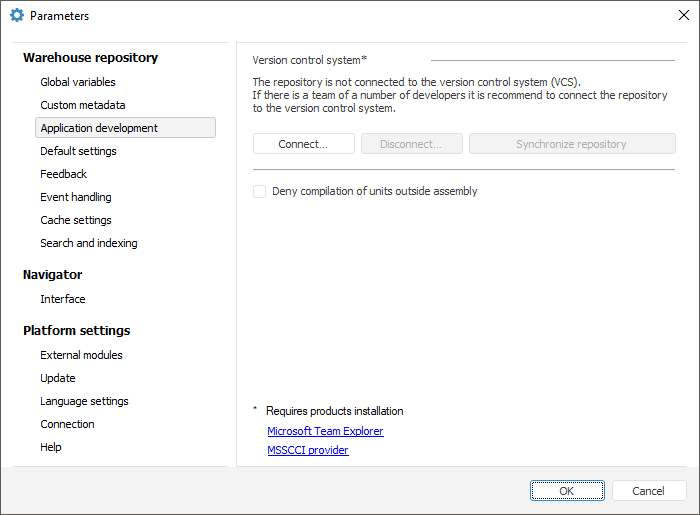Open Cache settings page
This screenshot has height=515, width=700.
click(76, 220)
